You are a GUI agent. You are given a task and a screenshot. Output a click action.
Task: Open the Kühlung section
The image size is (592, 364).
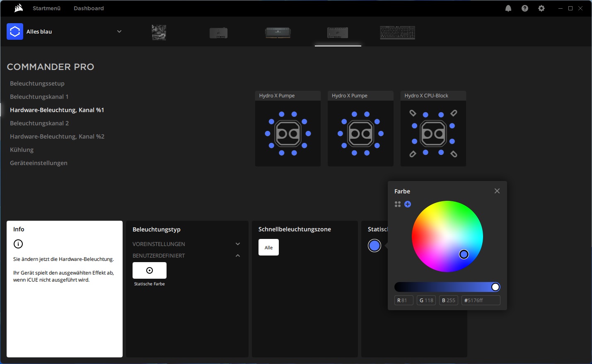(x=22, y=149)
